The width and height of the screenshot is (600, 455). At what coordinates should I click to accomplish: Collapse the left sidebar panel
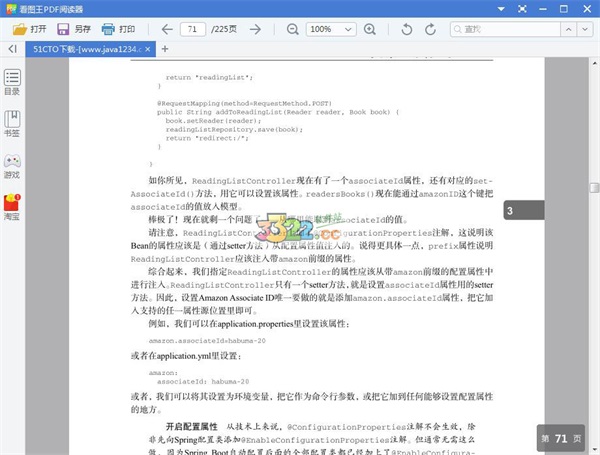tap(13, 49)
